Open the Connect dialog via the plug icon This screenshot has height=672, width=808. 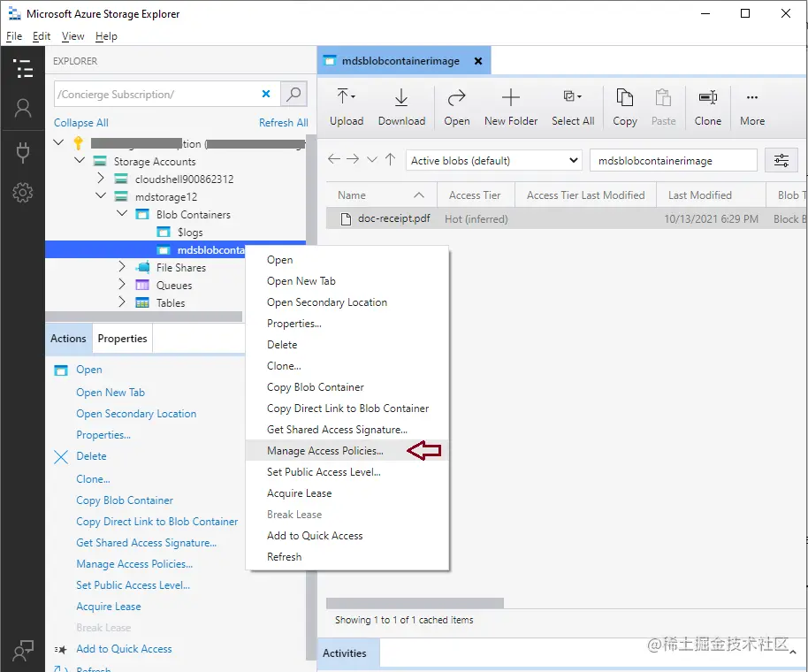tap(23, 151)
